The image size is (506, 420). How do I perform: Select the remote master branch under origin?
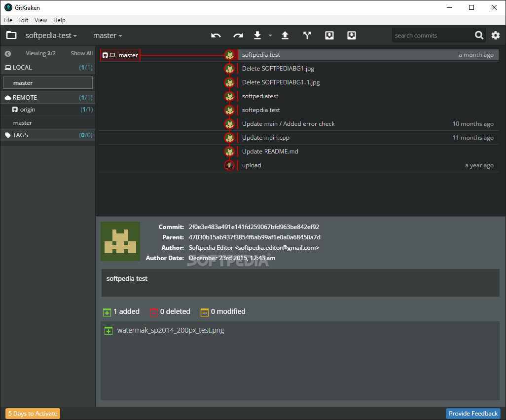pos(48,123)
